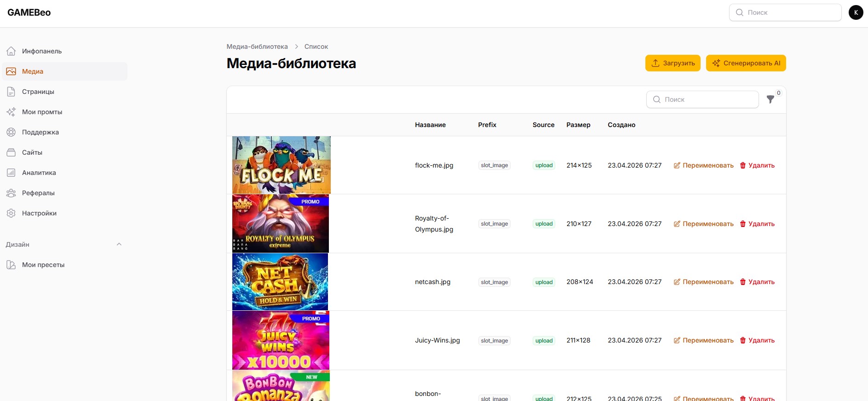Click the GAMEBeo logo
Viewport: 868px width, 401px height.
29,12
